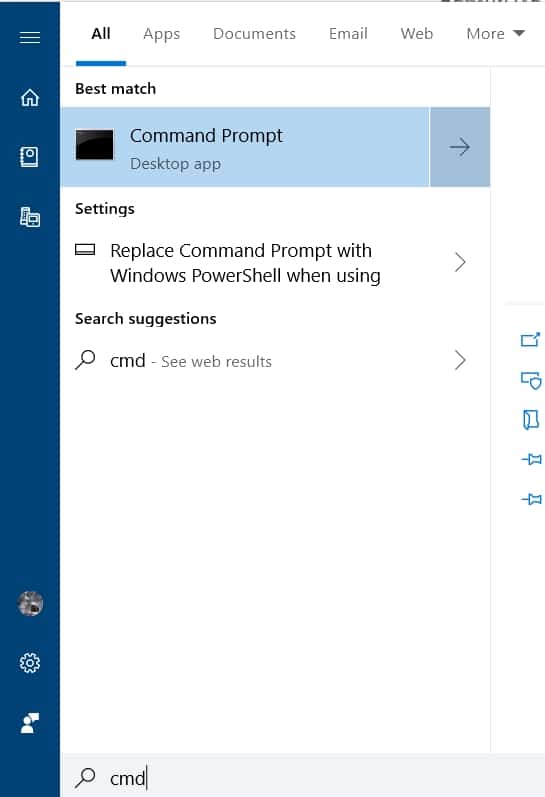Open the hamburger menu in sidebar
The height and width of the screenshot is (797, 545).
(x=30, y=38)
